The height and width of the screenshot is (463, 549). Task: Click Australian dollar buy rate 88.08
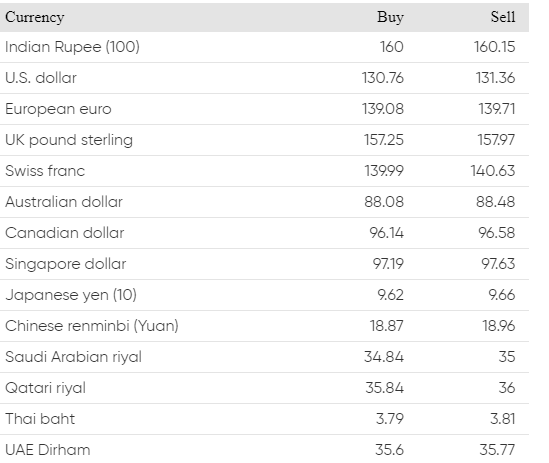(x=384, y=202)
